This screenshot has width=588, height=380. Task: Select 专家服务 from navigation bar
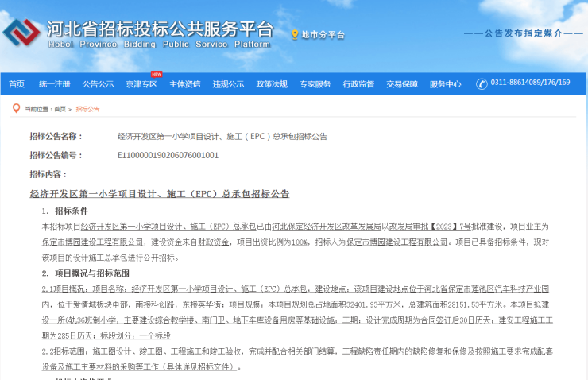point(315,84)
